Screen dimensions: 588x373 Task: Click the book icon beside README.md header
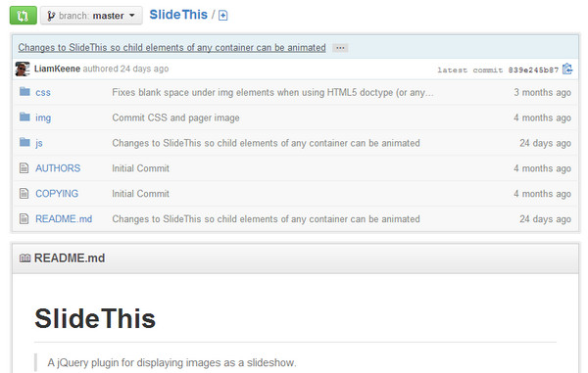24,258
